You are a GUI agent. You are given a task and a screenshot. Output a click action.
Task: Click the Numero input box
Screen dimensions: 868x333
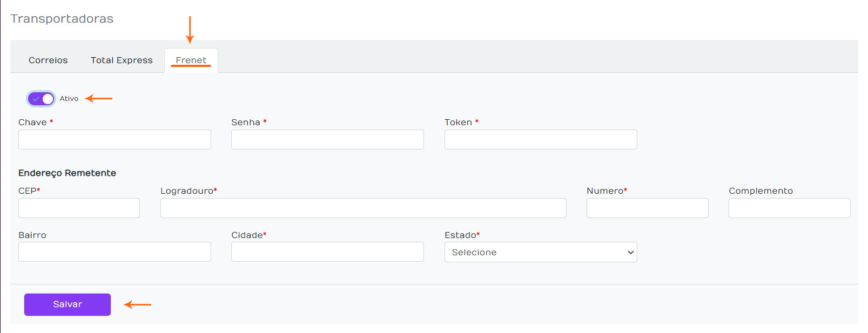click(x=647, y=208)
